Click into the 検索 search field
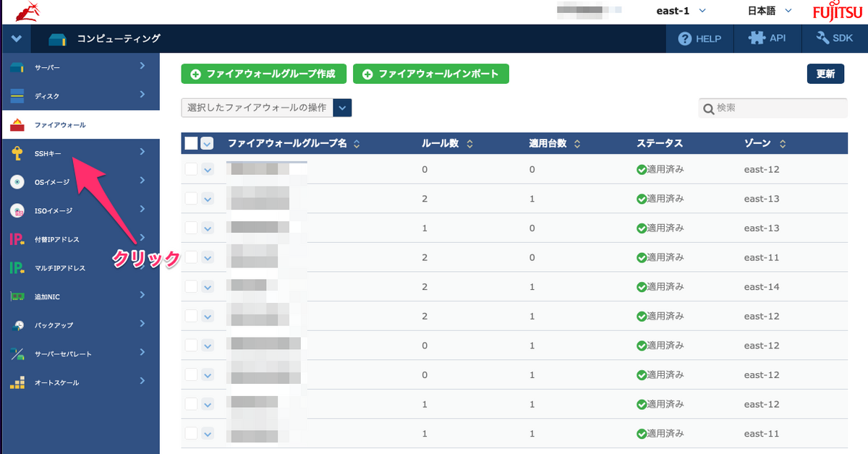 pos(778,108)
